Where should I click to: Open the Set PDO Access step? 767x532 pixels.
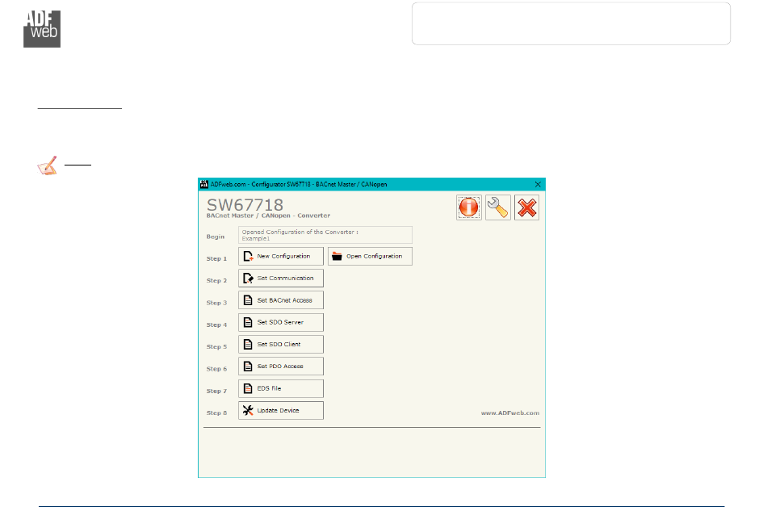click(281, 367)
